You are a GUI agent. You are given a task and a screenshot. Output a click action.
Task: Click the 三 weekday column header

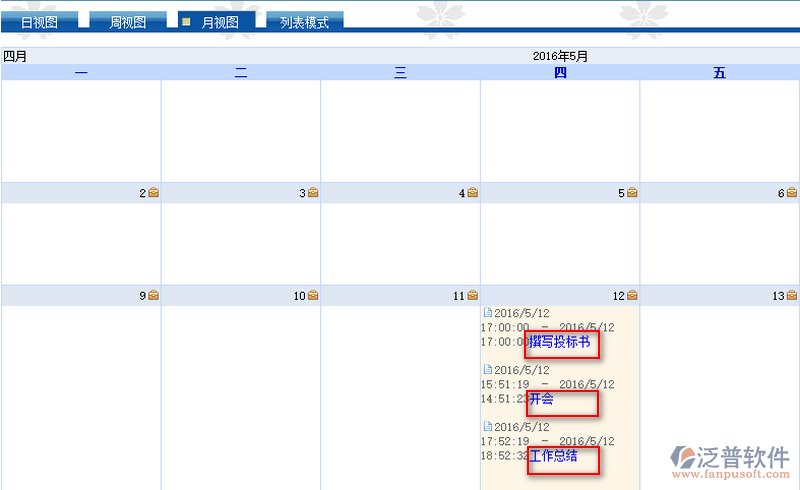pyautogui.click(x=401, y=72)
